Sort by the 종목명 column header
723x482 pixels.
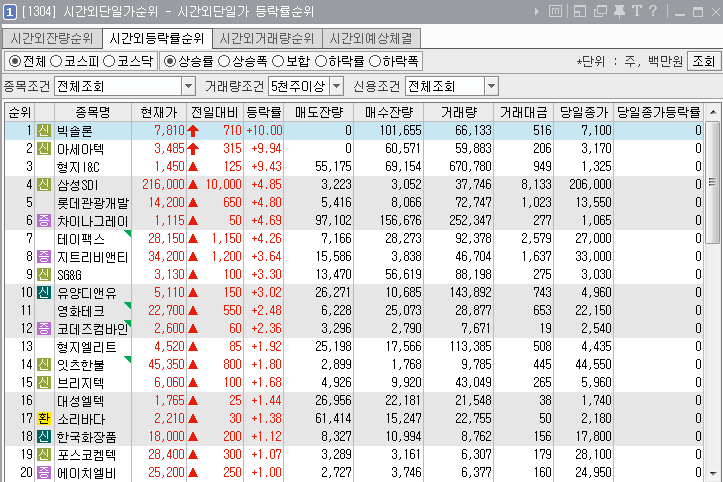[93, 112]
